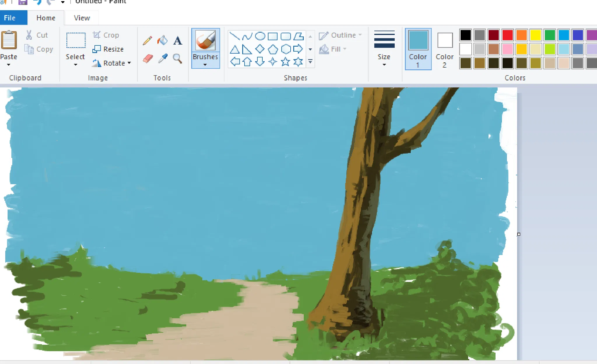Switch to Color 2 selector
This screenshot has height=364, width=597.
point(445,49)
